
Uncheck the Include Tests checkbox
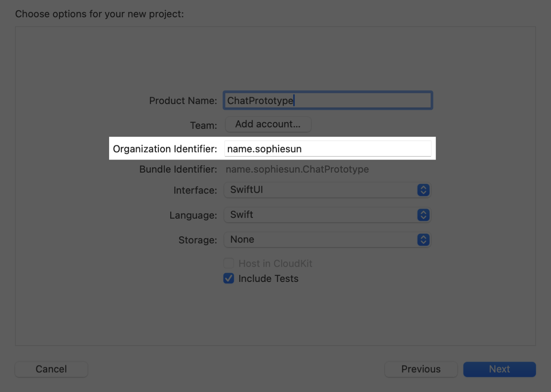point(229,279)
